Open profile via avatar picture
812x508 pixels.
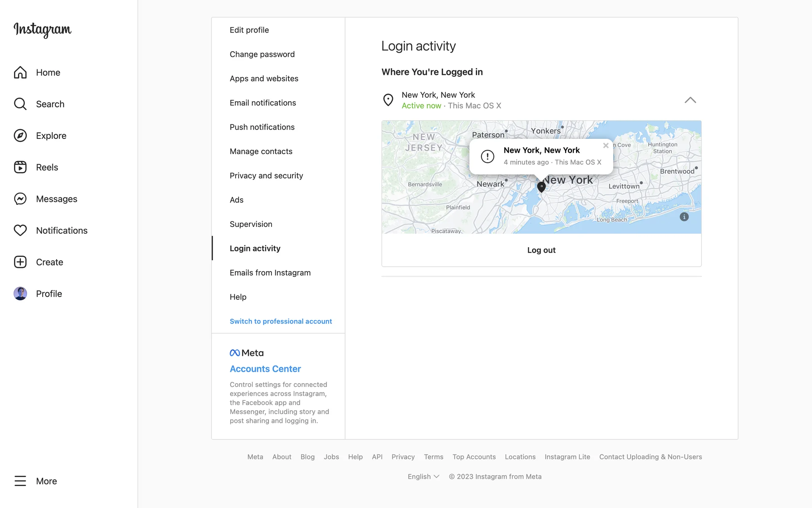click(x=20, y=293)
